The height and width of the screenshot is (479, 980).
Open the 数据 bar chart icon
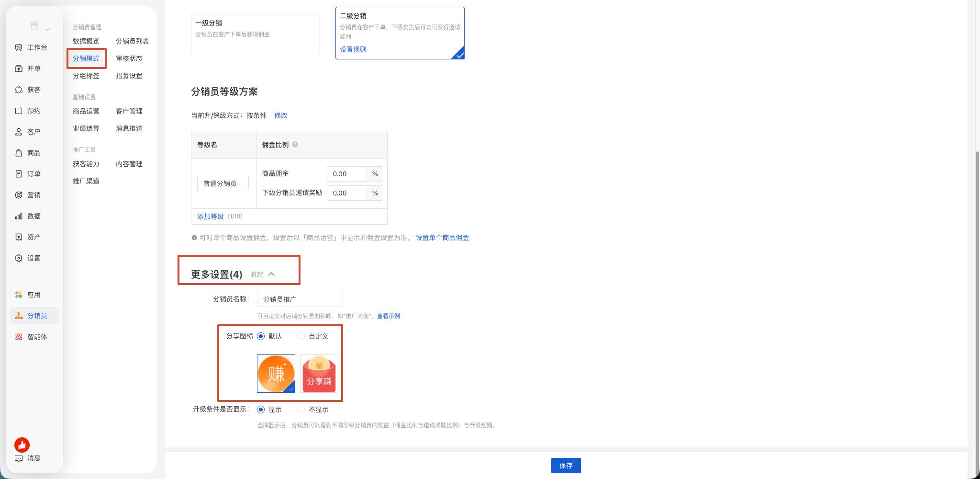[x=19, y=216]
